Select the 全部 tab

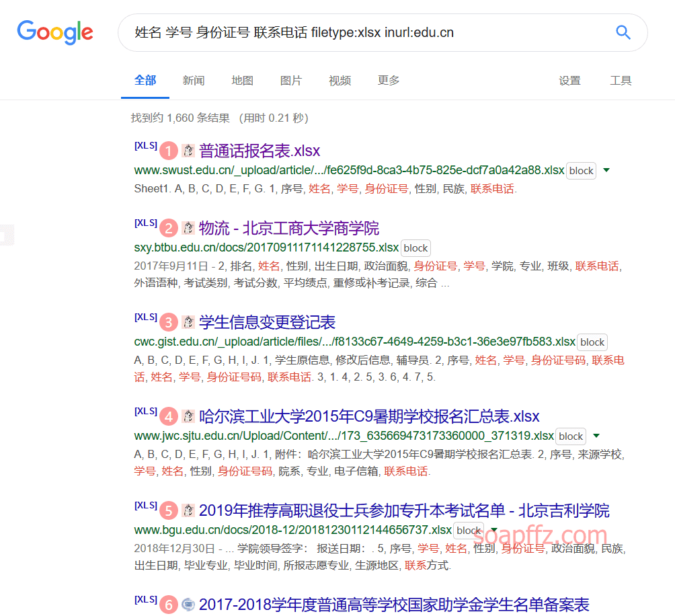coord(145,81)
